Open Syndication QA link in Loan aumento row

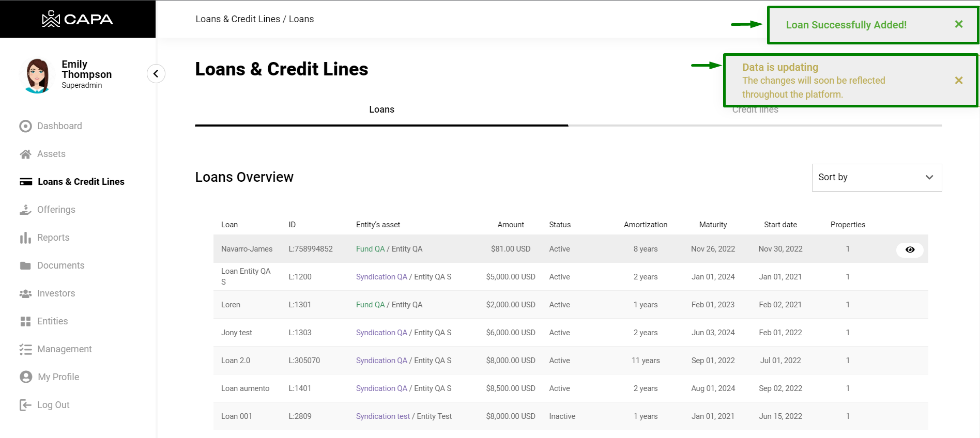(381, 388)
